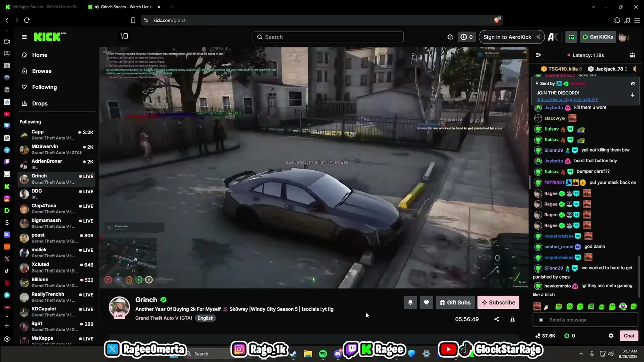Viewport: 644px width, 362px height.
Task: Open Clap4Tana's channel in Following list
Action: (x=56, y=209)
